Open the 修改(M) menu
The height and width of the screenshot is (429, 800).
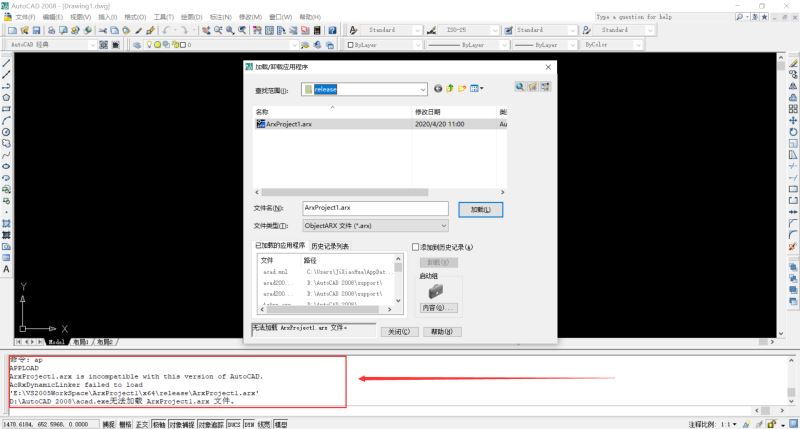pyautogui.click(x=251, y=17)
